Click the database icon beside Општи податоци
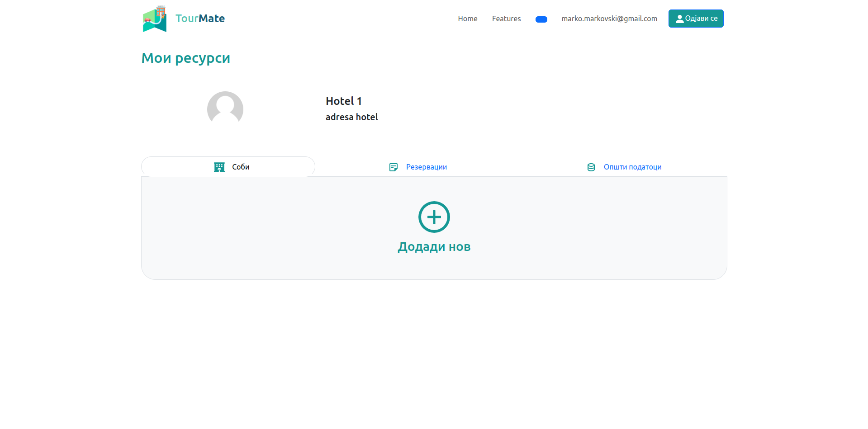 click(591, 167)
